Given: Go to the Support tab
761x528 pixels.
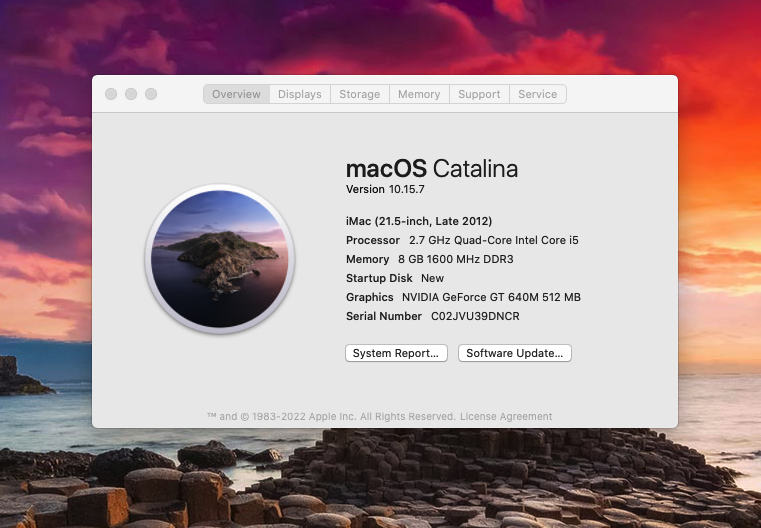Looking at the screenshot, I should [479, 94].
